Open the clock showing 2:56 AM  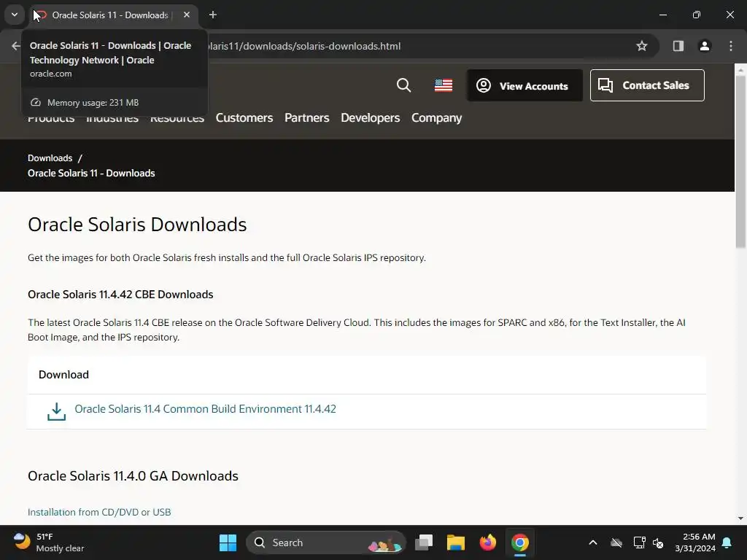695,542
